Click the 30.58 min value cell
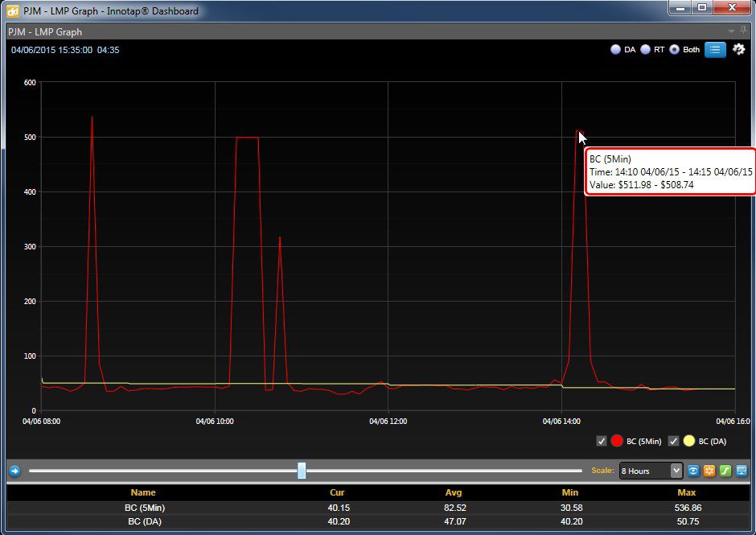Image resolution: width=756 pixels, height=535 pixels. tap(572, 508)
